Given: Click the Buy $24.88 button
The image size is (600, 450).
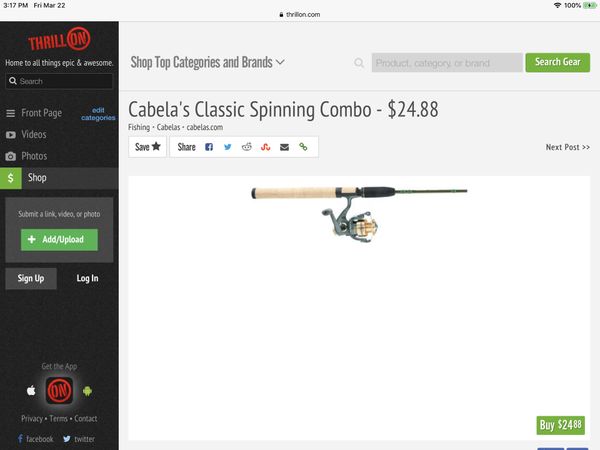Looking at the screenshot, I should tap(561, 425).
